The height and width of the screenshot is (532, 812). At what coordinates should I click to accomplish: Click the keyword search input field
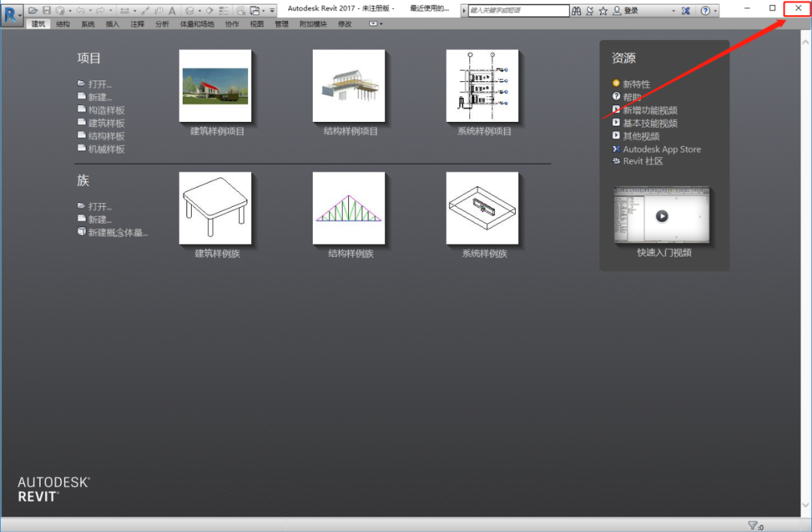tap(518, 11)
